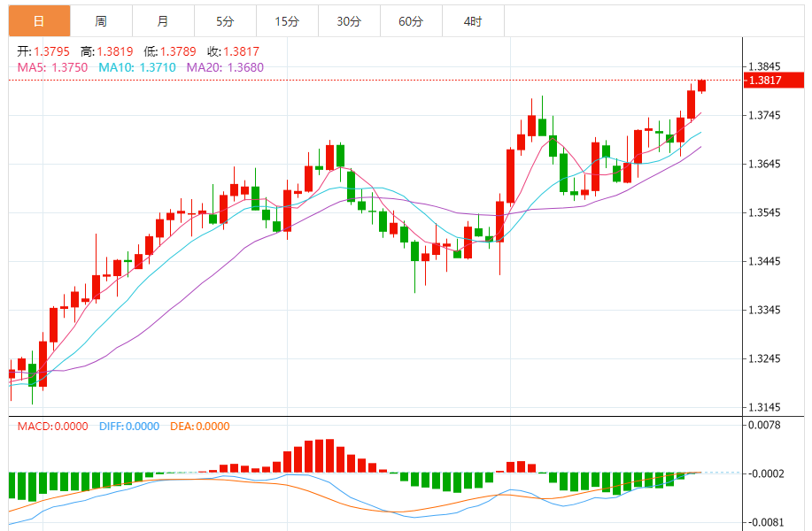
Task: Click the DIFF:0.0000 indicator label
Action: pos(129,427)
